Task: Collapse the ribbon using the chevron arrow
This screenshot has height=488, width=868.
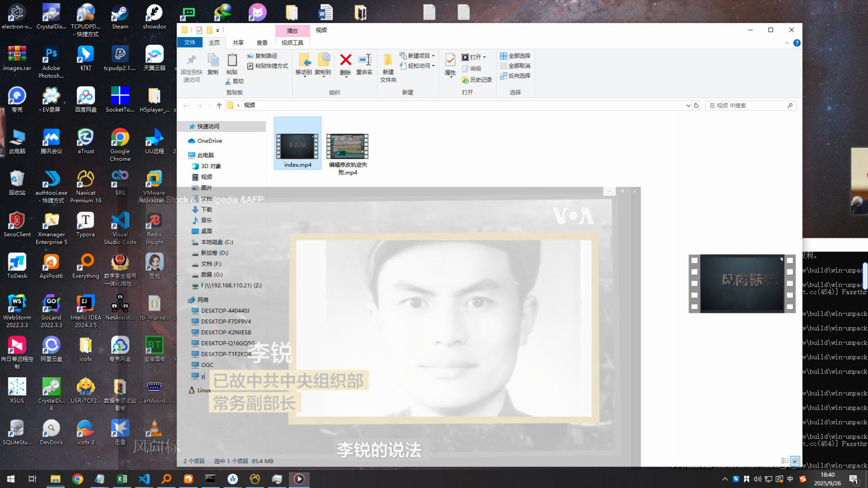Action: (787, 43)
